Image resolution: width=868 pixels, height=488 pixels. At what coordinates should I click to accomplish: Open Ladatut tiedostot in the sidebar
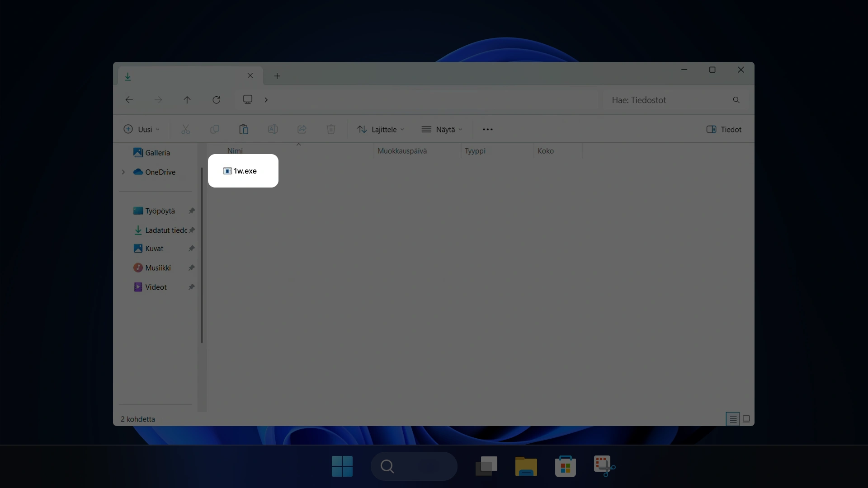tap(161, 230)
